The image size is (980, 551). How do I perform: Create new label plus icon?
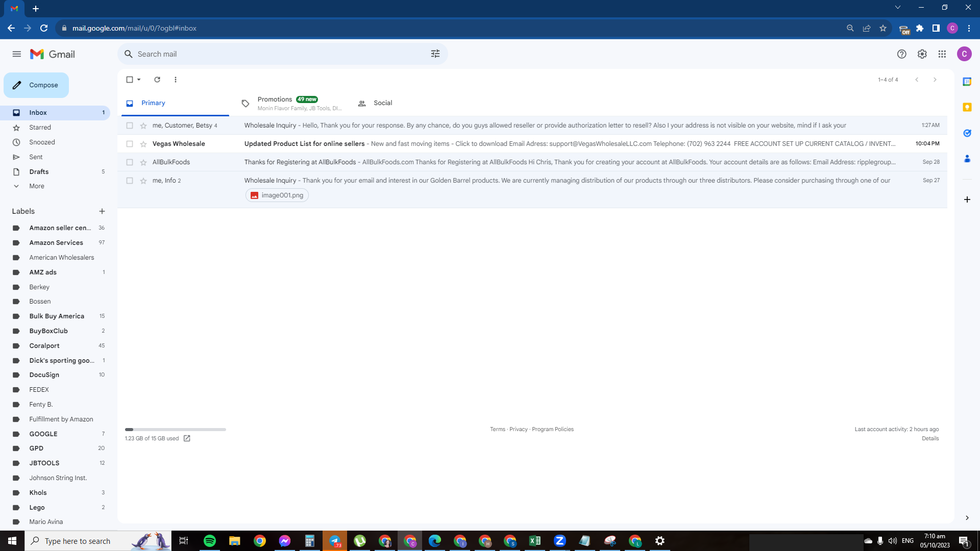point(102,211)
